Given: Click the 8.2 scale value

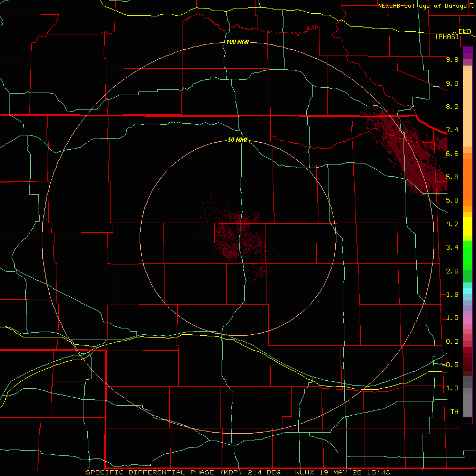Looking at the screenshot, I should pos(452,106).
